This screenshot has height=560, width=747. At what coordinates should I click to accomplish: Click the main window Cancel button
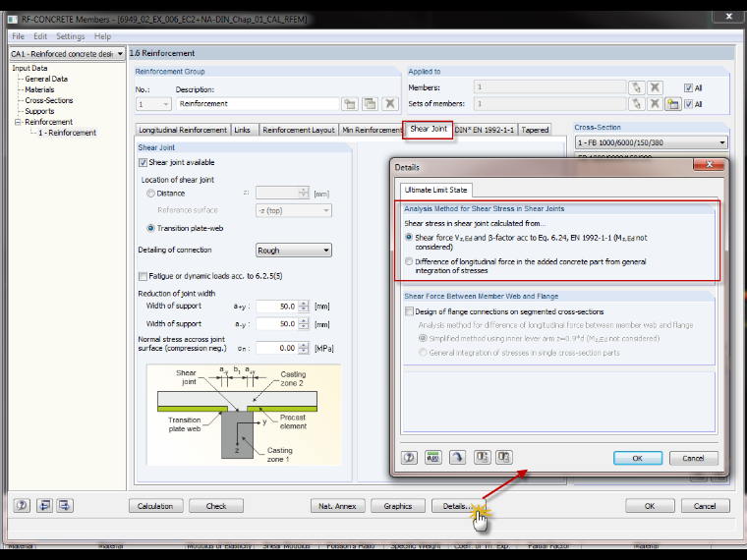click(x=705, y=506)
